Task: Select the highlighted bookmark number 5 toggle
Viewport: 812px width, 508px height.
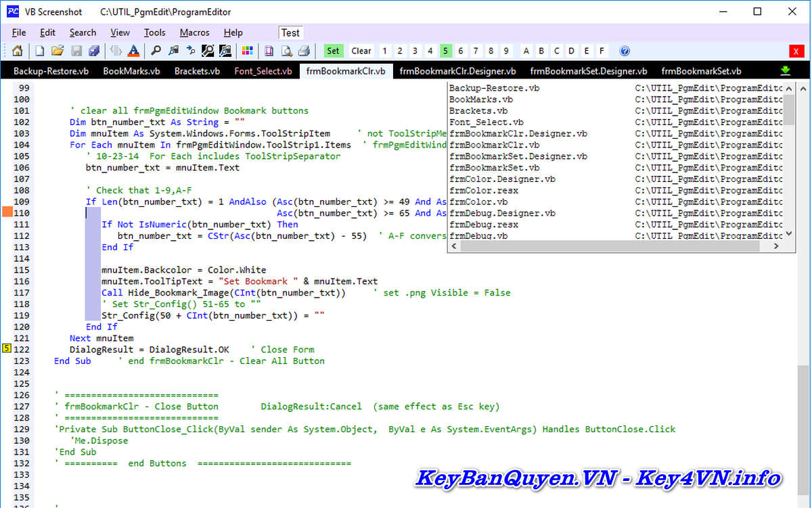Action: pyautogui.click(x=445, y=51)
